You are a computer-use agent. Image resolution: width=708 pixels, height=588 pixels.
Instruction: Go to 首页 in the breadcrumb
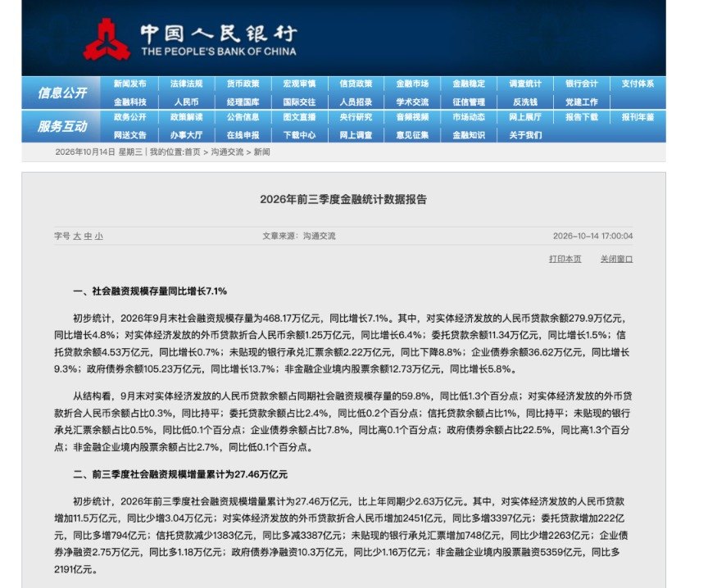click(193, 152)
